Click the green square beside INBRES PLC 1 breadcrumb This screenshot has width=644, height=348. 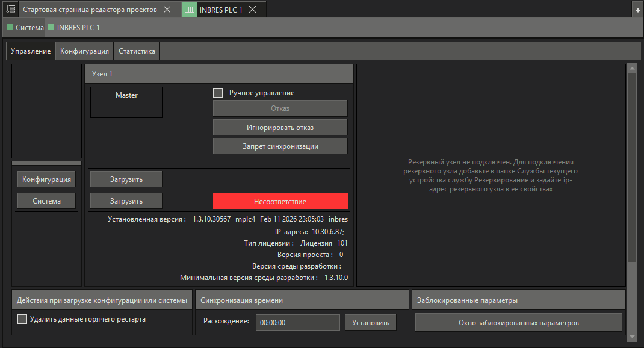(51, 28)
